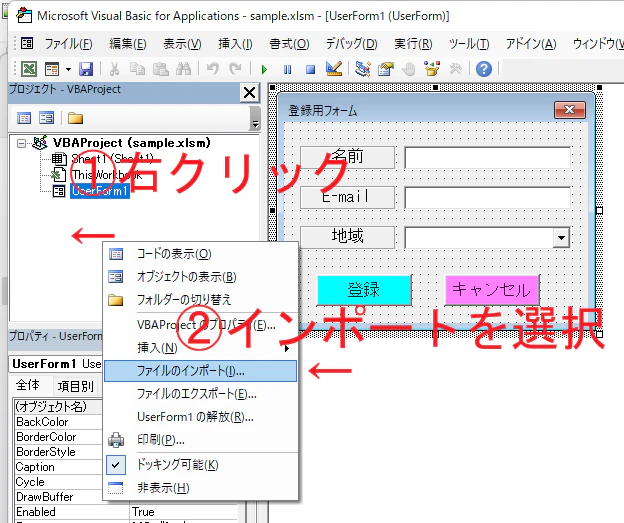Choose ファイルのインポート(I)... in context menu
The height and width of the screenshot is (523, 624).
pyautogui.click(x=201, y=371)
